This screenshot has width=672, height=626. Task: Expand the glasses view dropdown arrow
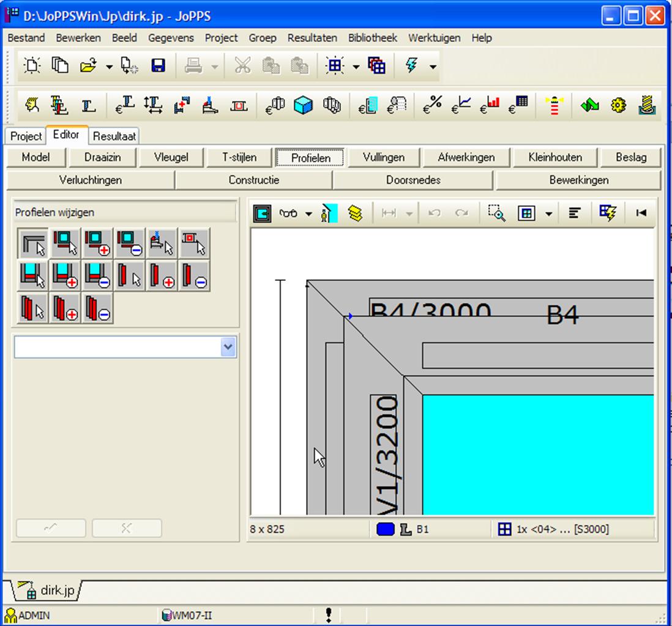[x=308, y=214]
